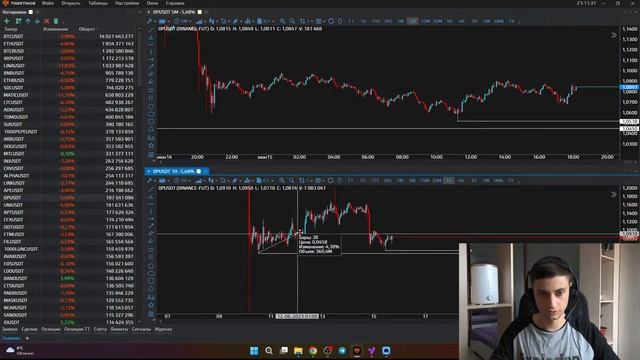Open Windows taskbar search
Viewport: 640px width, 360px height.
coord(269,351)
